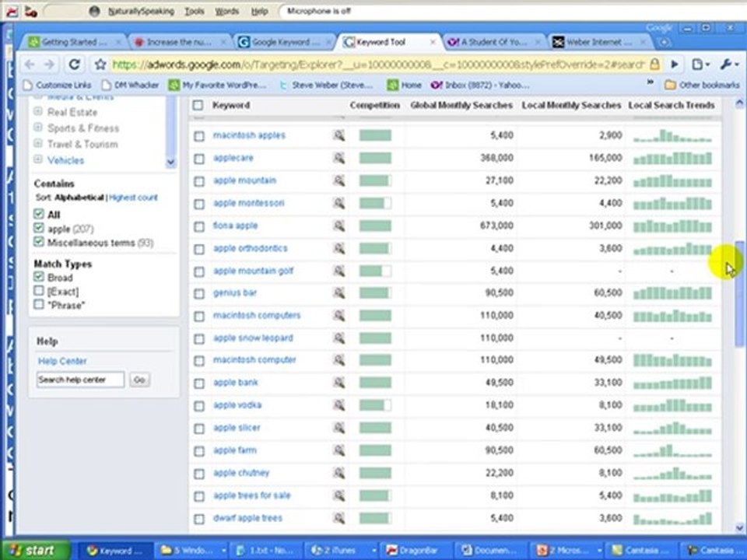The image size is (747, 560).
Task: Click the go arrow beside address bar
Action: click(675, 64)
